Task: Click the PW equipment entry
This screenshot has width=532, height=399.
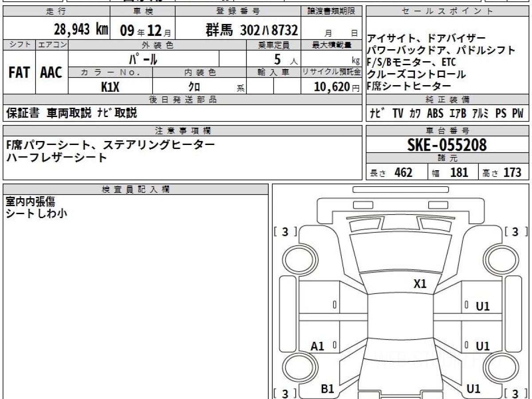Action: click(x=518, y=113)
